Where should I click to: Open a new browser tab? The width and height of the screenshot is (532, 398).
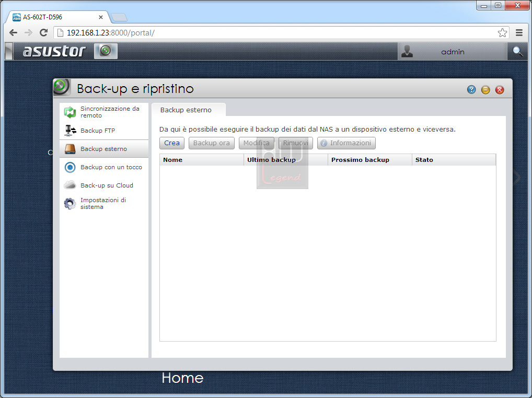[119, 17]
